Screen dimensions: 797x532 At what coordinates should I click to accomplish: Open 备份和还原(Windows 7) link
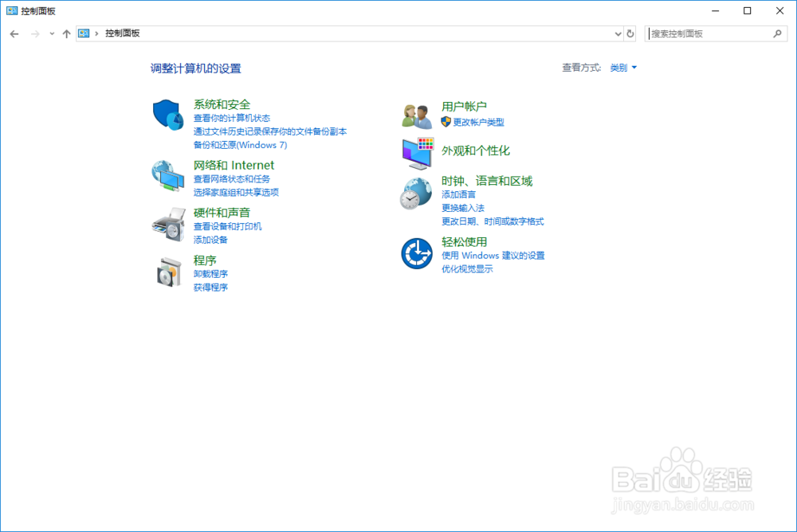pos(241,145)
